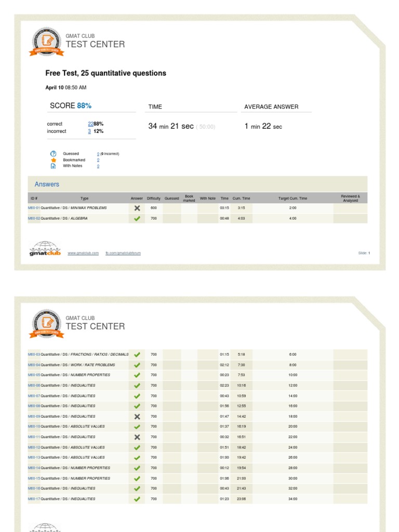
Task: Click the green check mark for M60-07
Action: click(137, 396)
